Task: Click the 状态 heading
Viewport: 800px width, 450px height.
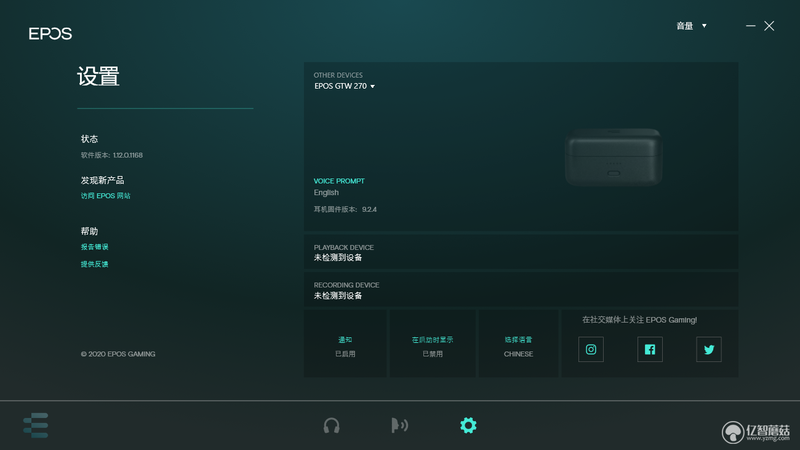Action: [x=89, y=139]
